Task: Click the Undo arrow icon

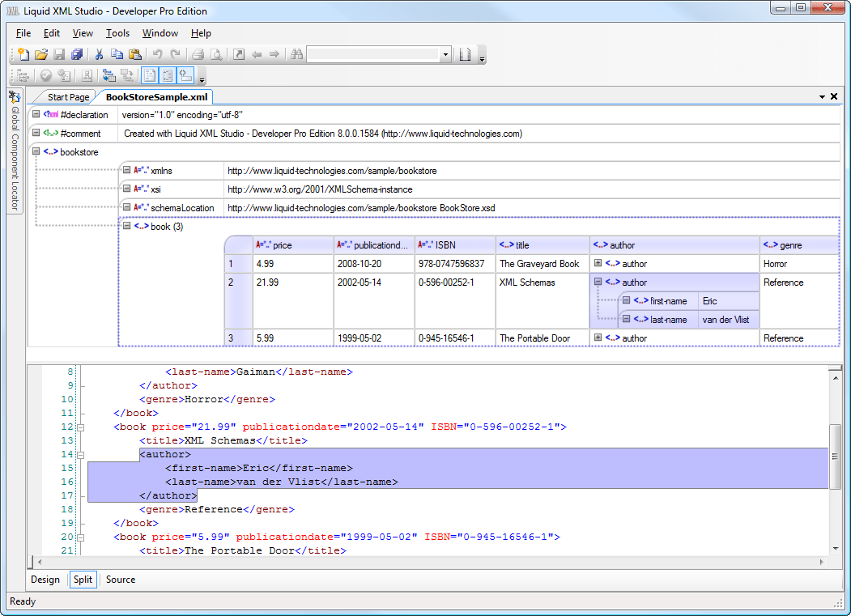Action: (x=157, y=54)
